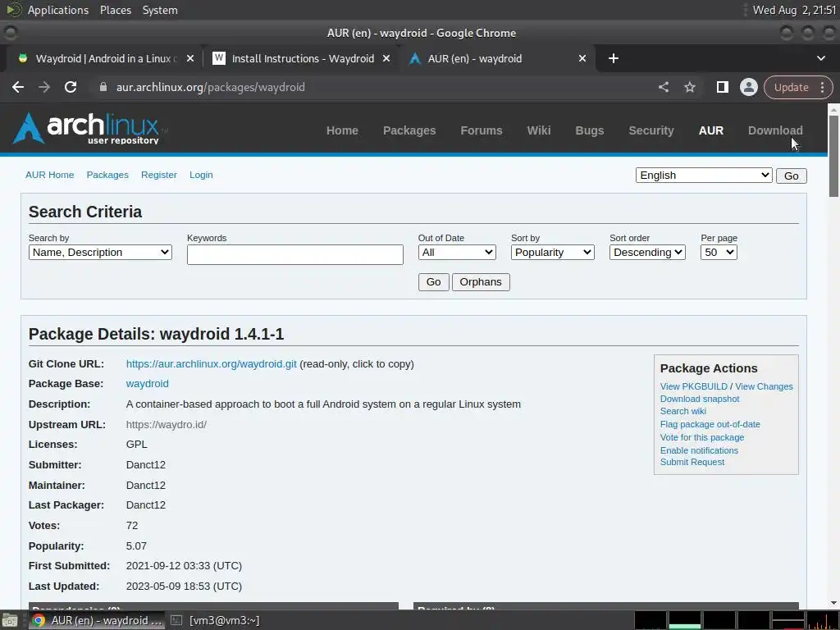Click the address bar URL
840x630 pixels.
(x=211, y=87)
